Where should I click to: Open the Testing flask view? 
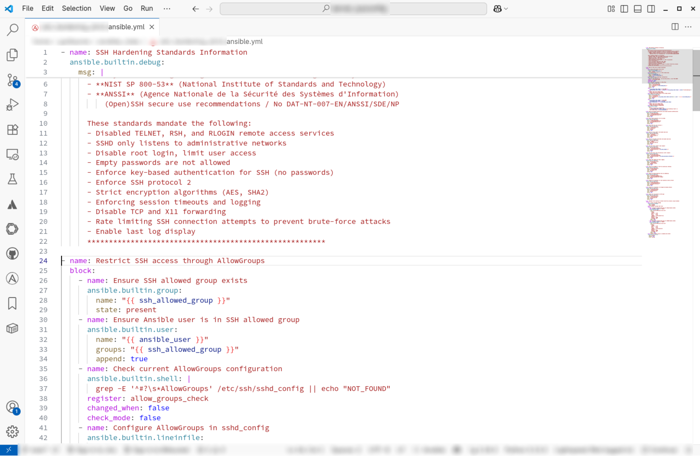click(12, 179)
